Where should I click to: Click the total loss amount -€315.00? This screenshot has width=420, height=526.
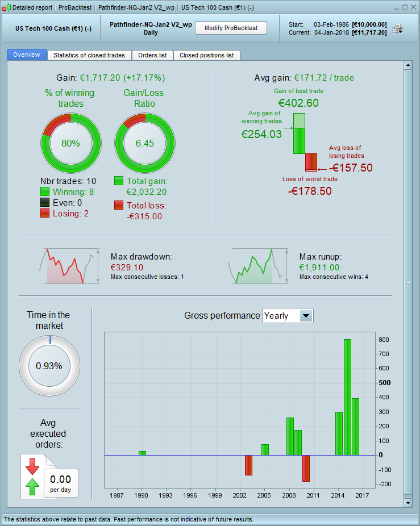[x=144, y=216]
